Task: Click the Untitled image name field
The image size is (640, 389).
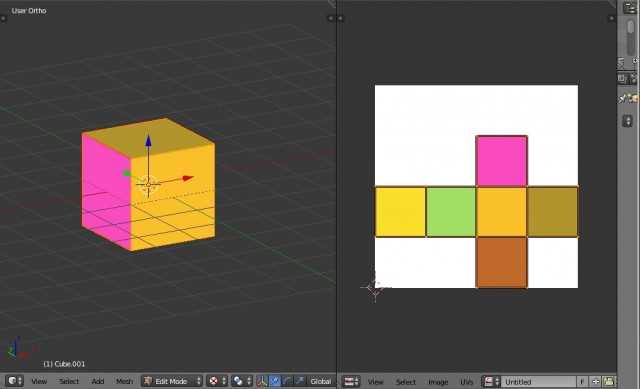Action: (x=538, y=382)
